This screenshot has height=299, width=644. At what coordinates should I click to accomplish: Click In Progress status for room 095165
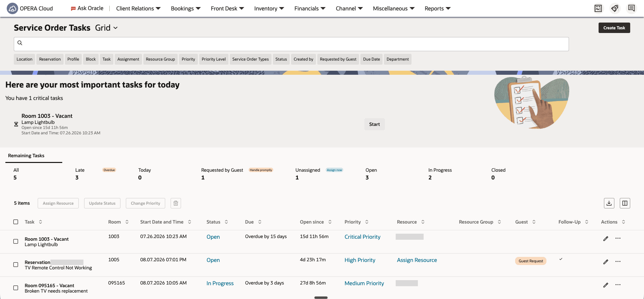click(220, 283)
